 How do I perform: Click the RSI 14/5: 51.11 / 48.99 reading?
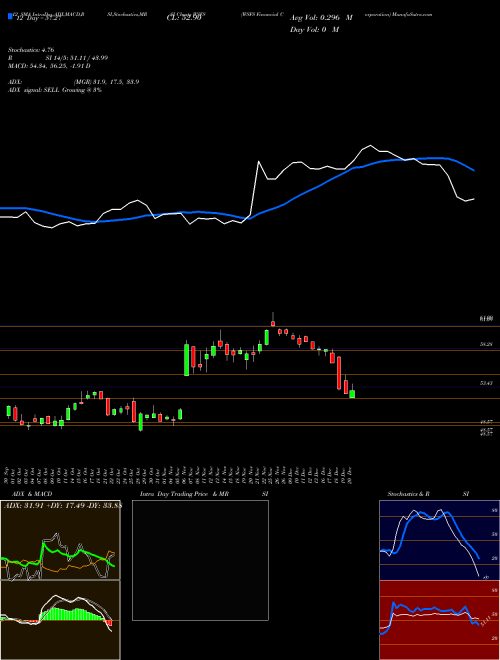[58, 58]
